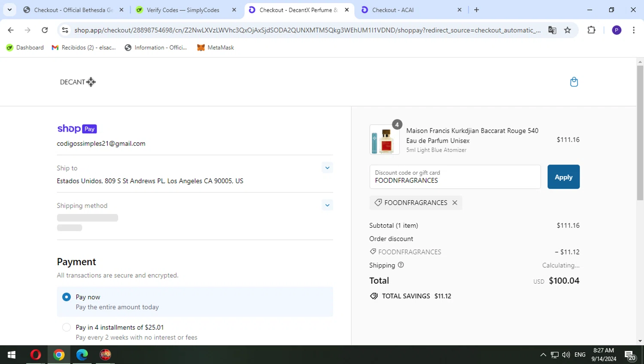Open the Information - Offici... bookmark

click(156, 47)
